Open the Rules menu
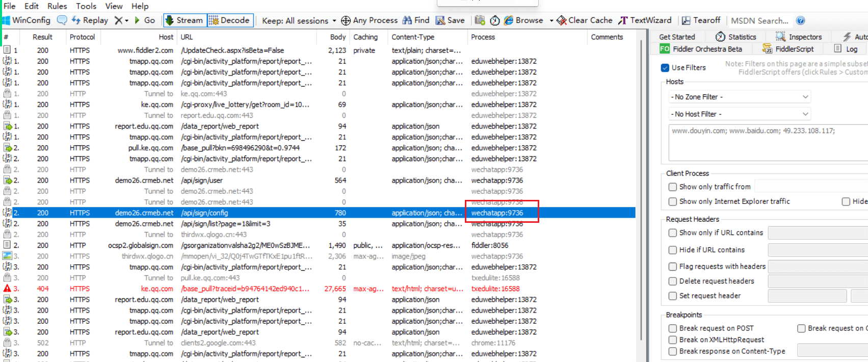 tap(57, 6)
